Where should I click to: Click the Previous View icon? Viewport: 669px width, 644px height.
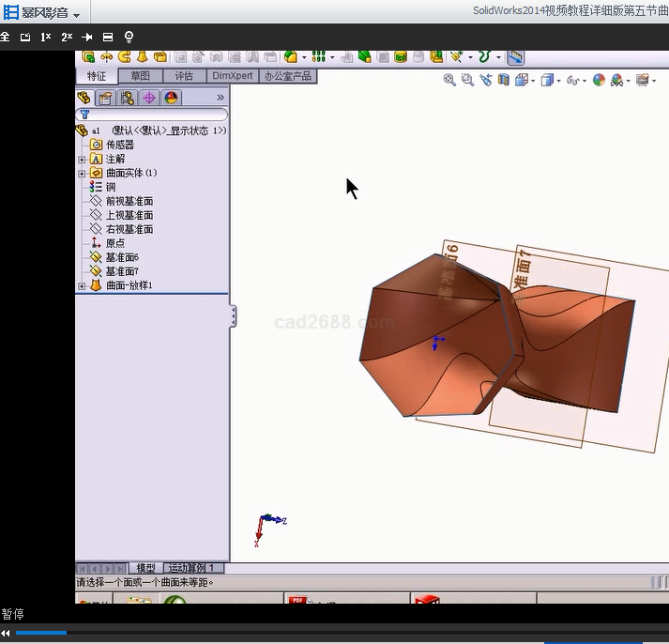tap(486, 81)
